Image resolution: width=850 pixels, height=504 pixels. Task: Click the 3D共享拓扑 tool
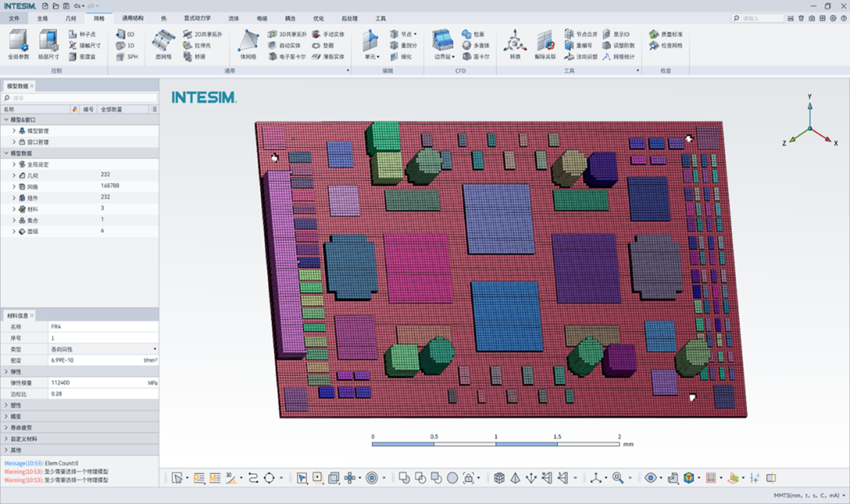coord(287,34)
